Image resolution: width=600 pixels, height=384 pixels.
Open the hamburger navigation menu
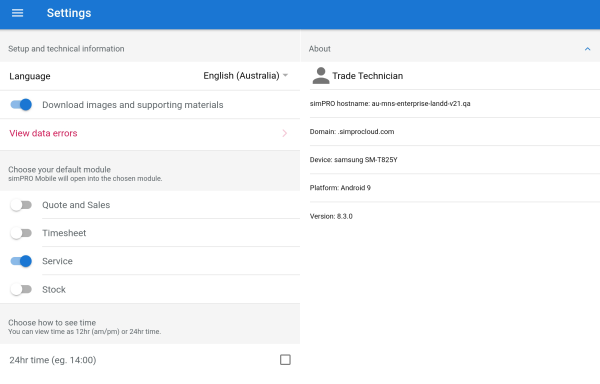click(x=17, y=13)
